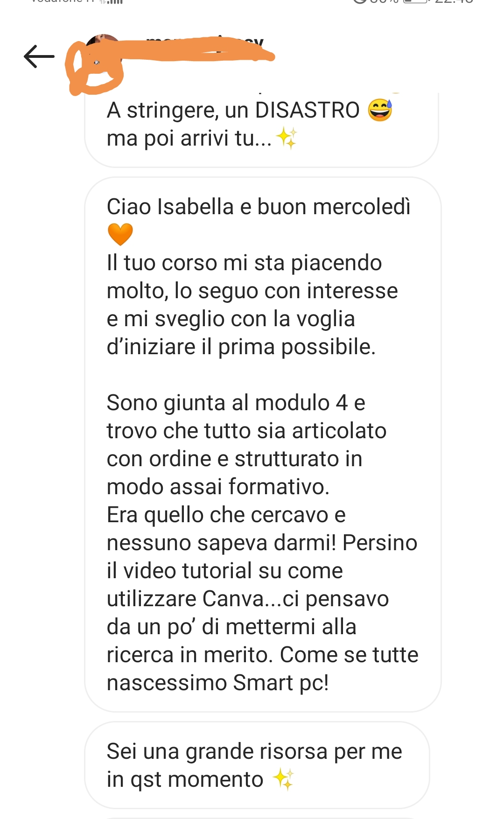The height and width of the screenshot is (819, 504).
Task: Tap the 'Il tuo corso mi sta piacendo' line
Action: point(244,263)
